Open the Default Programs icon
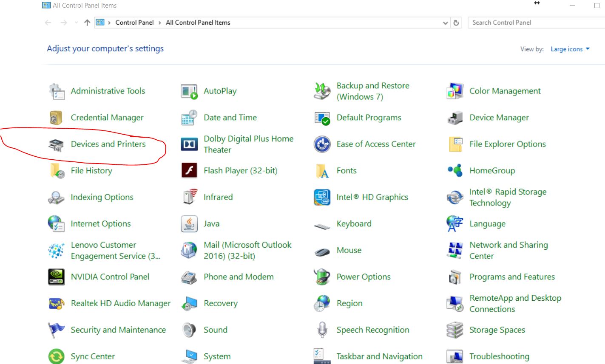The image size is (605, 364). (322, 118)
